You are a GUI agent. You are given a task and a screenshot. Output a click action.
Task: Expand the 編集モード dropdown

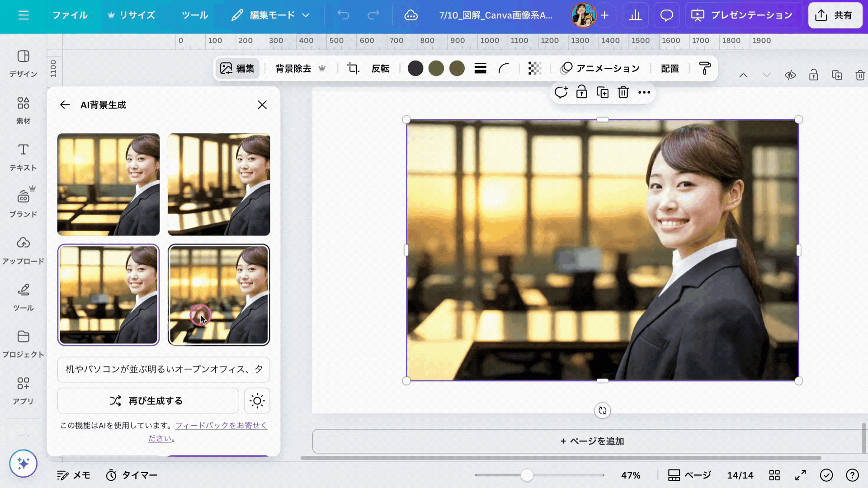pyautogui.click(x=270, y=15)
